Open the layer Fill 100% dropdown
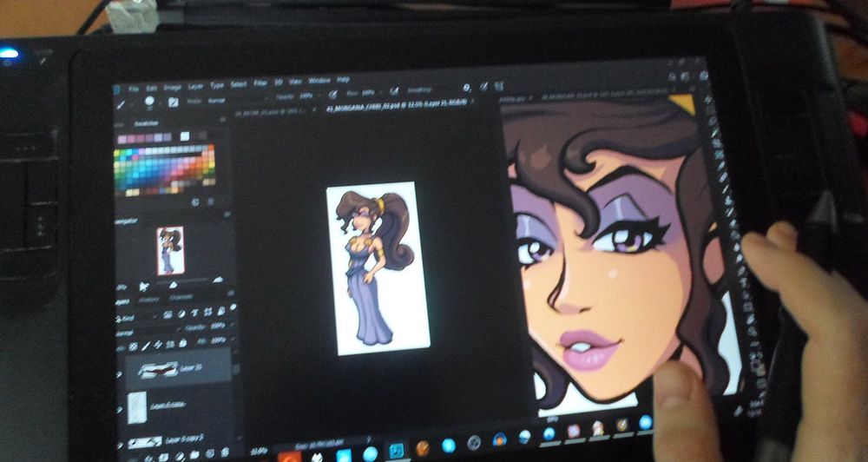This screenshot has height=462, width=868. (218, 340)
